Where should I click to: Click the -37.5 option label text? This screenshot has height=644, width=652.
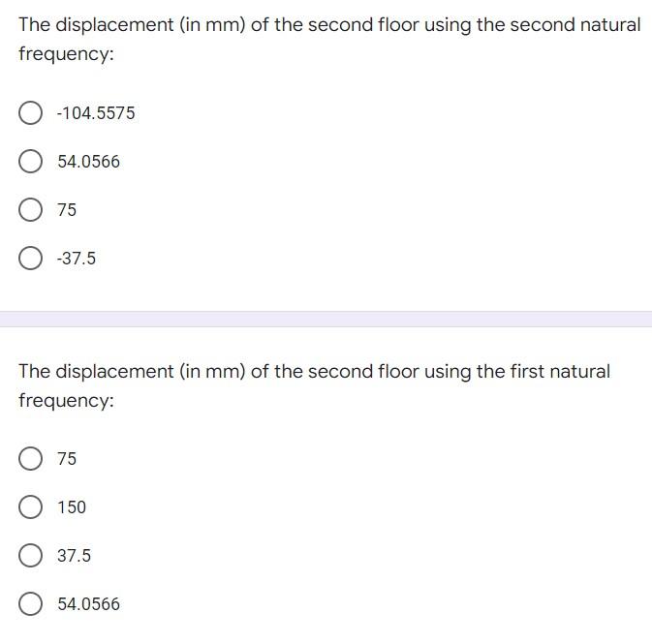click(x=77, y=259)
